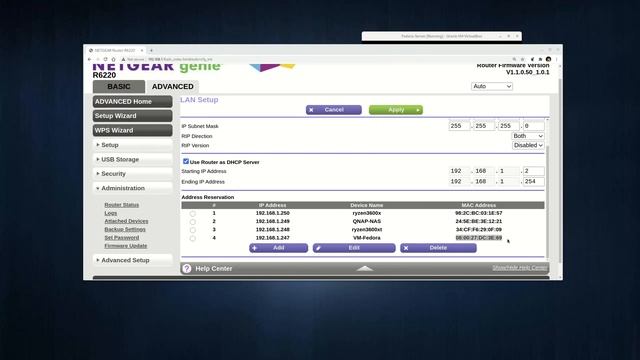Click the last octet of IP Subnet Mask
Screen dimensions: 640x360
click(x=533, y=126)
